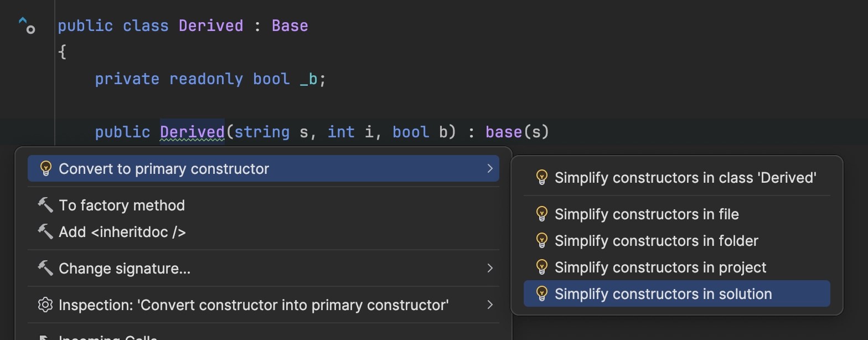Choose 'Simplify constructors in solution'
The width and height of the screenshot is (868, 340).
tap(662, 293)
